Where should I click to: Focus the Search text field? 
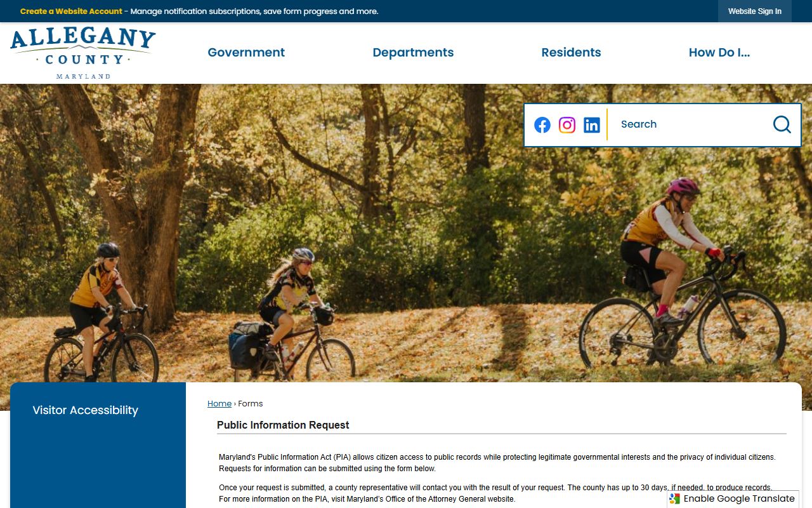(x=691, y=124)
